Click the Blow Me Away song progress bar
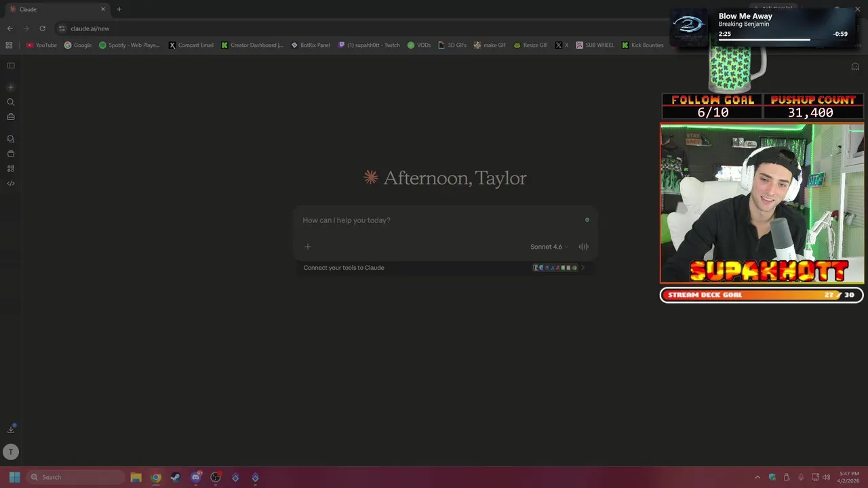Image resolution: width=868 pixels, height=488 pixels. pos(783,39)
